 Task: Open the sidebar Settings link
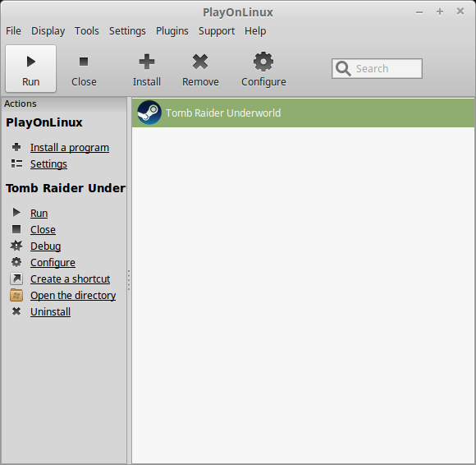[x=48, y=164]
